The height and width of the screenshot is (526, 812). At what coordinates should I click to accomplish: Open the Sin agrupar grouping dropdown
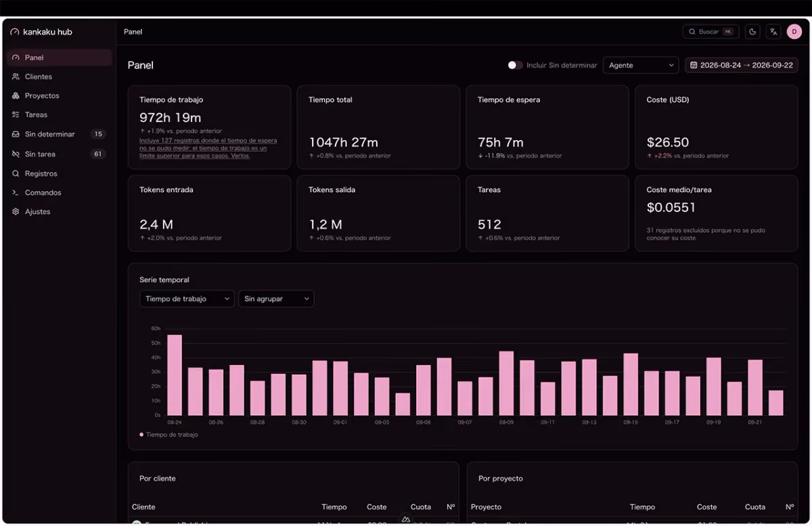[276, 299]
